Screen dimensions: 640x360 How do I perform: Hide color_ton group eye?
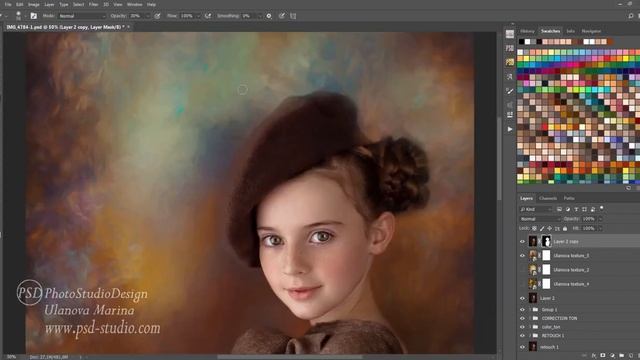click(x=522, y=327)
